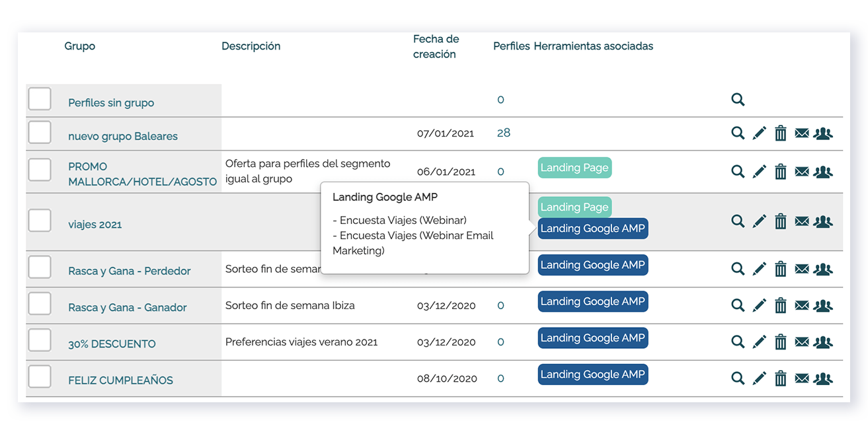Select Landing Google AMP tag for 30% DESCUENTO

click(593, 338)
